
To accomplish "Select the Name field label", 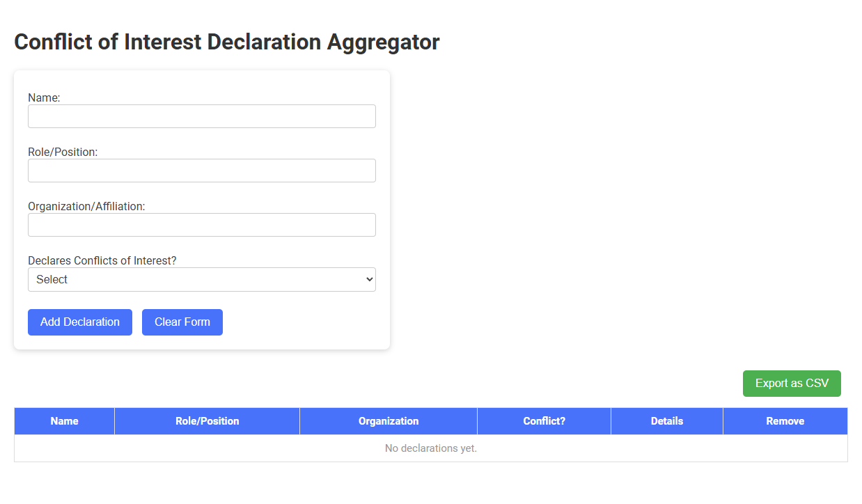I will (43, 97).
